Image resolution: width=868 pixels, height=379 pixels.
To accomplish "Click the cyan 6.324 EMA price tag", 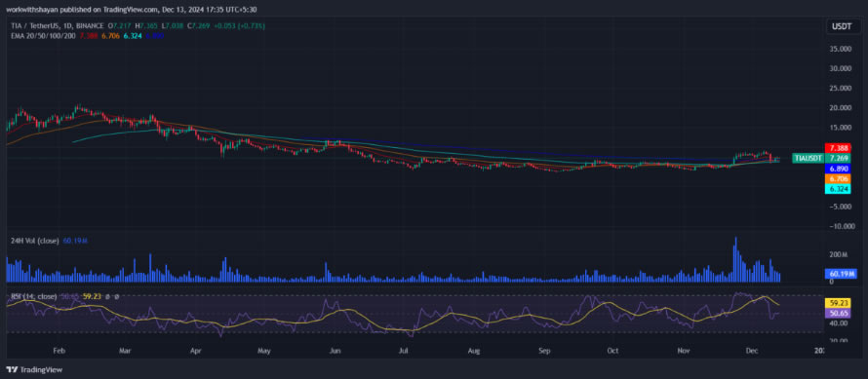I will (838, 189).
